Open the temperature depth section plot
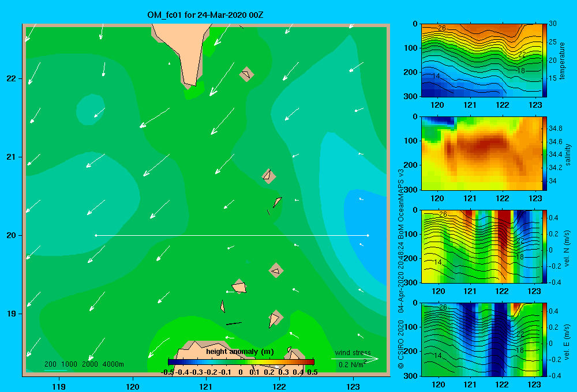This screenshot has width=577, height=392. pos(482,61)
